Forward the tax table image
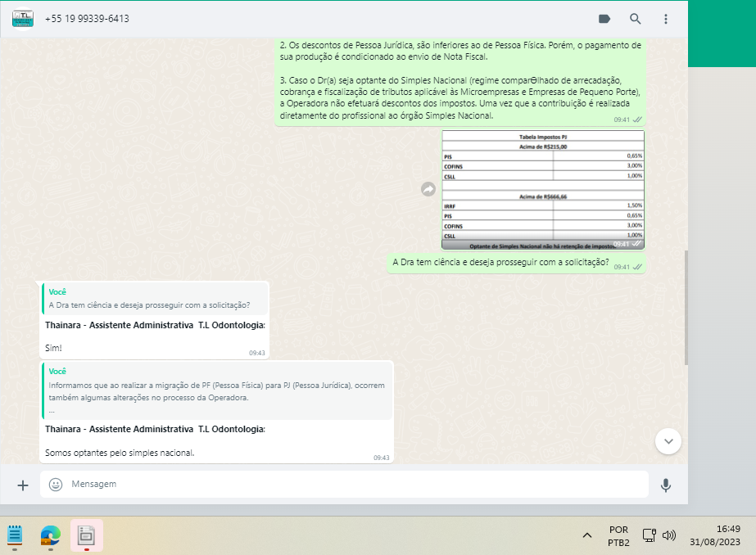 click(x=428, y=189)
